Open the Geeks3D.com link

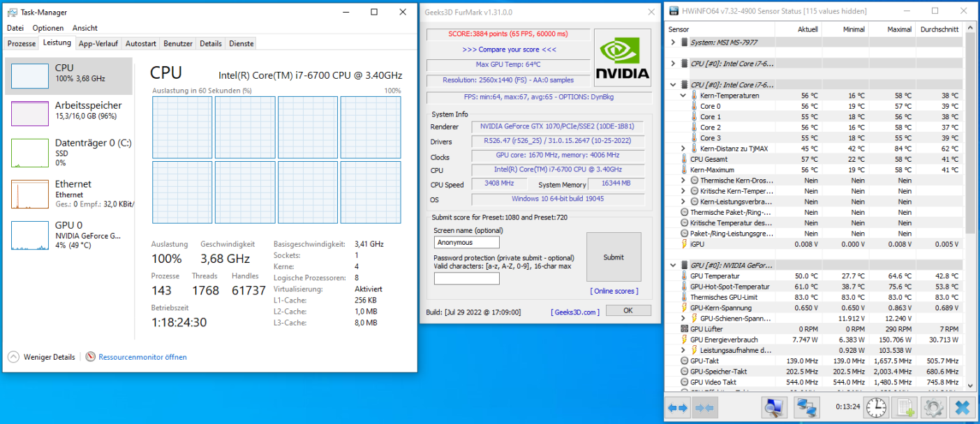click(575, 312)
